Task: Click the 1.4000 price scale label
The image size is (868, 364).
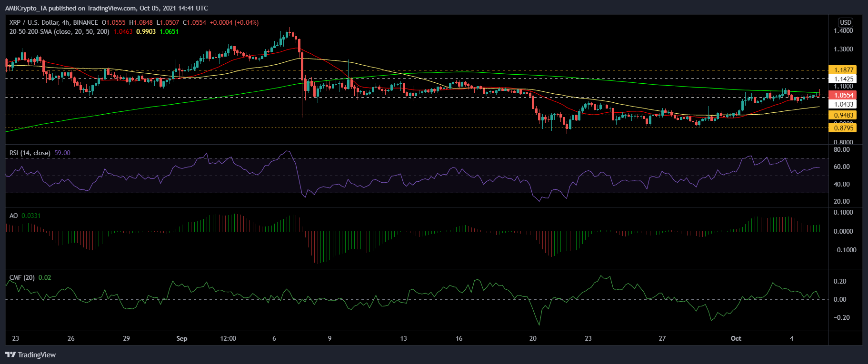Action: (x=843, y=30)
